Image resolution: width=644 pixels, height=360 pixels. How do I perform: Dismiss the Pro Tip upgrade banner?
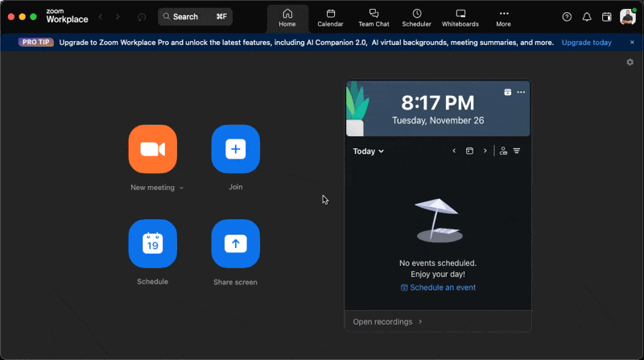632,42
